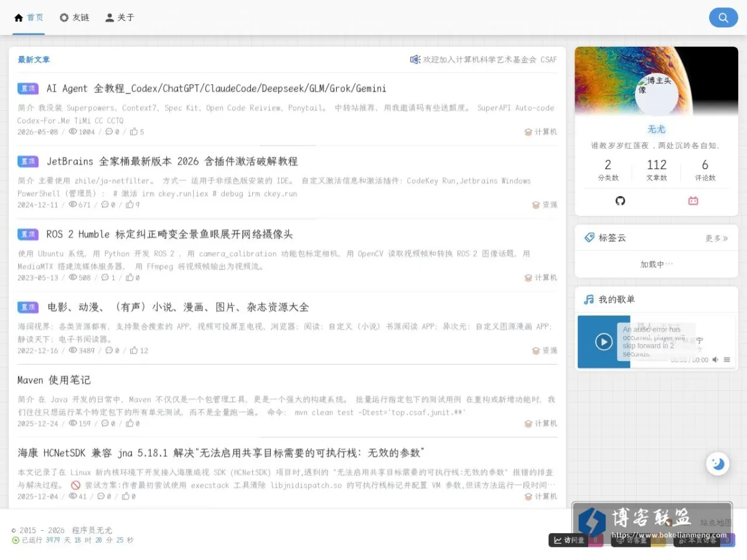747x560 pixels.
Task: Click the green uptime icon beside 已运行
Action: 16,540
